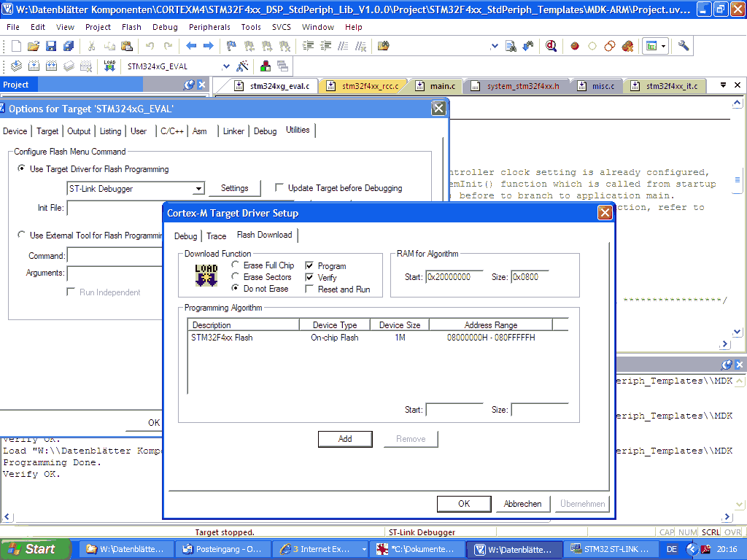This screenshot has height=560, width=747.
Task: Click the RAM for Algorithm Start field
Action: (x=454, y=276)
